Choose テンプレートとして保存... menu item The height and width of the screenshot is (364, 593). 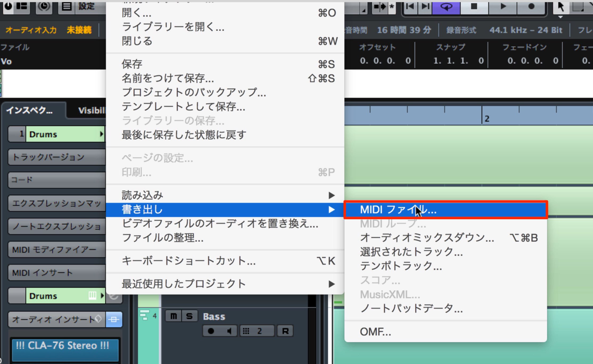click(x=225, y=106)
